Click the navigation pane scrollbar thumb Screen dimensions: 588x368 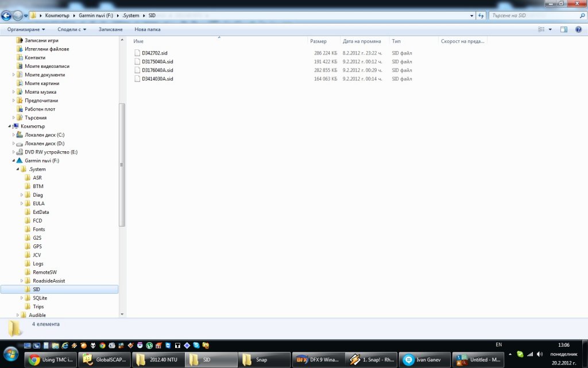tap(122, 165)
